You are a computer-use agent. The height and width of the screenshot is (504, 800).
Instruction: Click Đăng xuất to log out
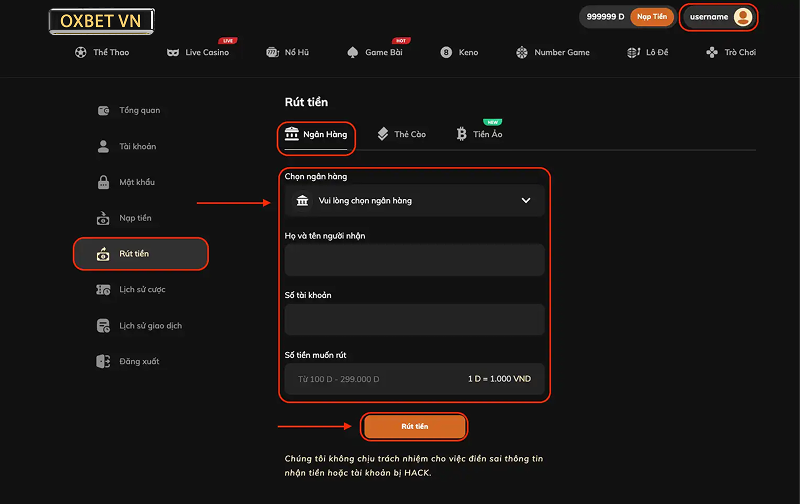tap(138, 361)
